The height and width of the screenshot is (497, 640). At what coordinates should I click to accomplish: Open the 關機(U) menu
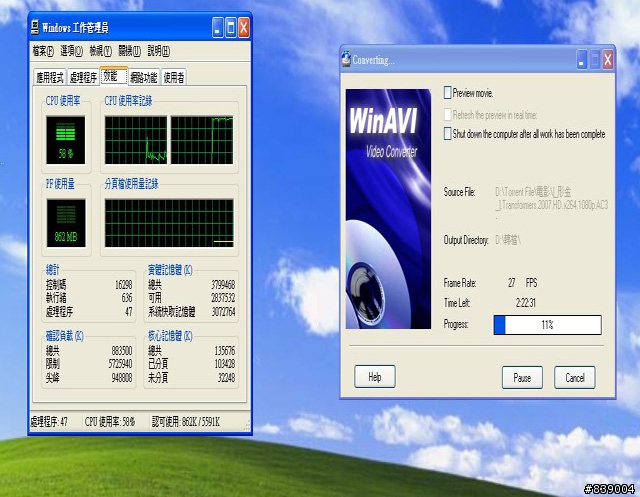[129, 51]
